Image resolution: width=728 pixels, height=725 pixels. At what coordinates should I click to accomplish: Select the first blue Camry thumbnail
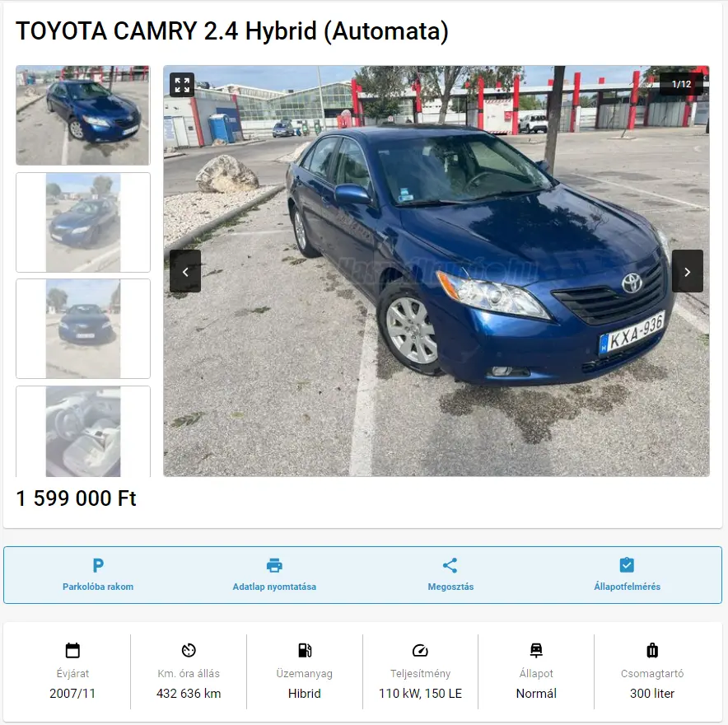83,115
